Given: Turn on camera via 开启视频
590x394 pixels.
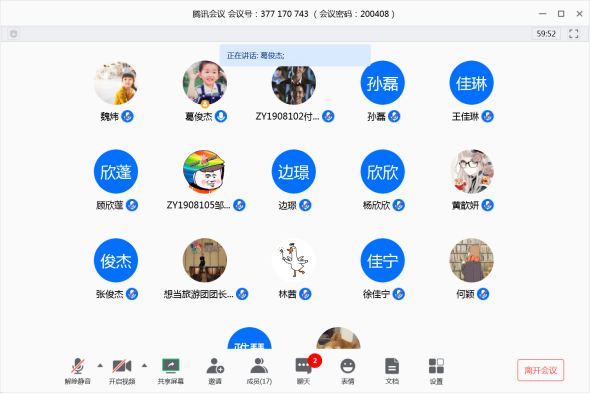Looking at the screenshot, I should pos(122,371).
